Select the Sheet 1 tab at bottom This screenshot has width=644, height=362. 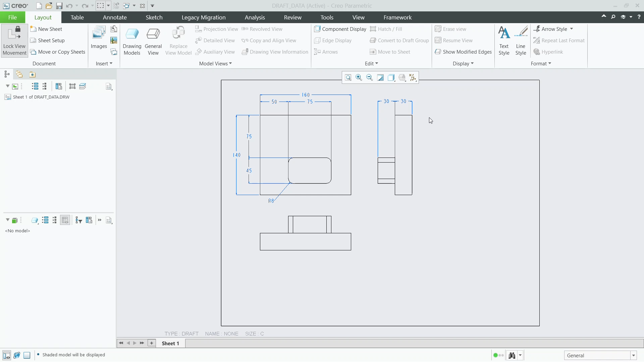(170, 343)
